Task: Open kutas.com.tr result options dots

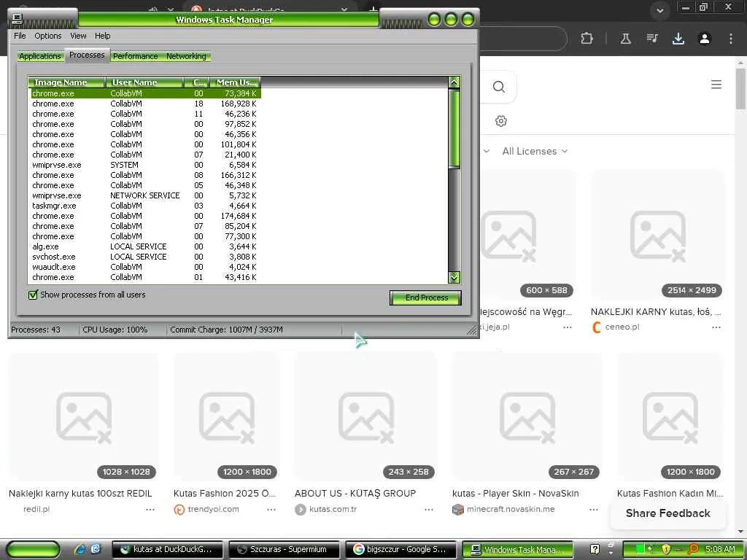Action: click(429, 510)
